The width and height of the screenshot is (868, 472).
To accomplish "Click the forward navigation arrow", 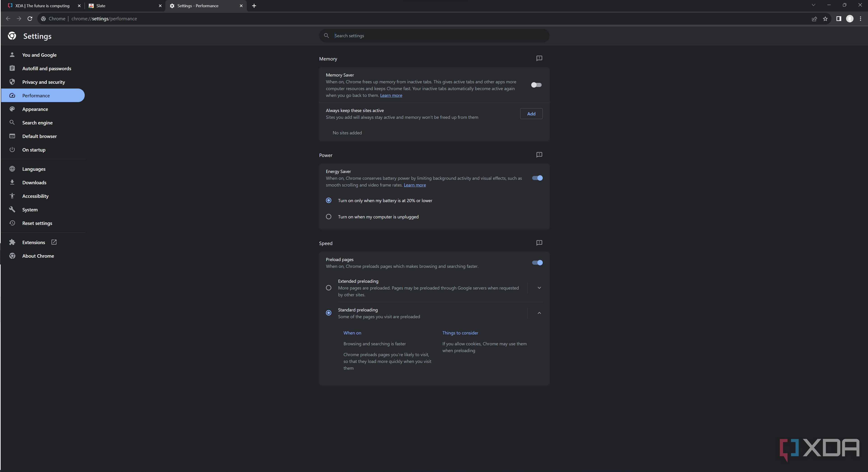I will pyautogui.click(x=19, y=19).
